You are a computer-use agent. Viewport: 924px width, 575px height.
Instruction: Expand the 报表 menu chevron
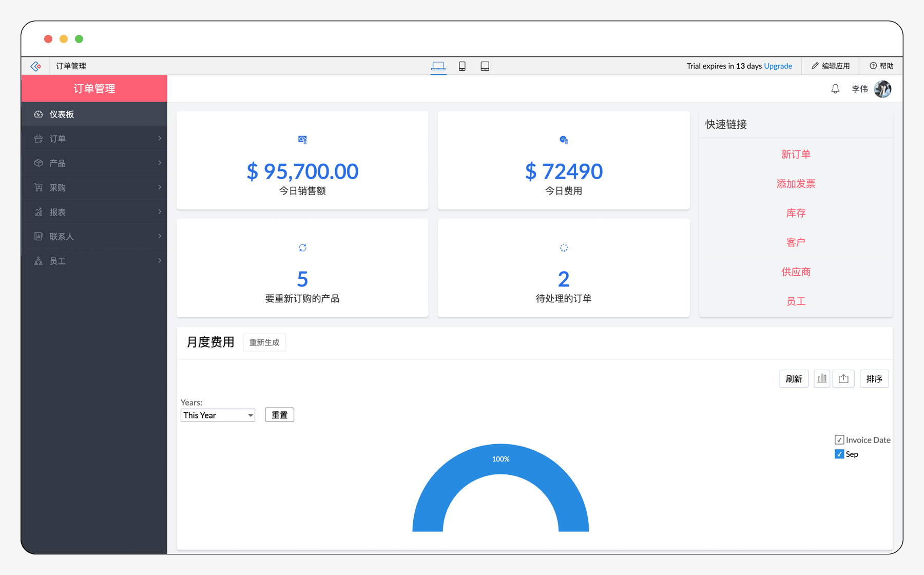click(160, 212)
